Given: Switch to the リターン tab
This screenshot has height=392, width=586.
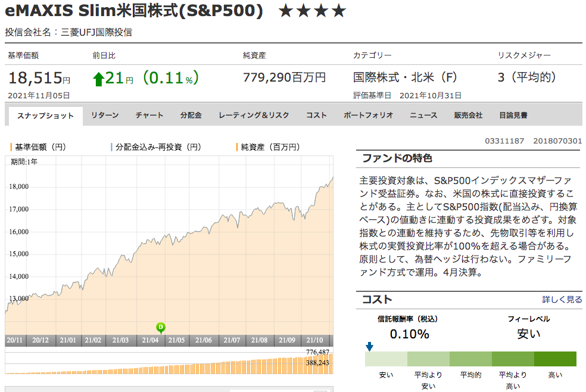Looking at the screenshot, I should pyautogui.click(x=105, y=115).
